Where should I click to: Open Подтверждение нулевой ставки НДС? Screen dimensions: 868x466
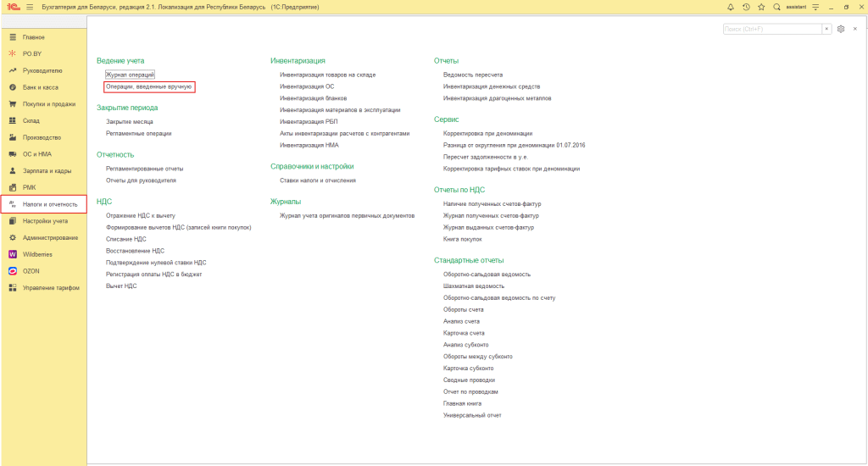(x=156, y=263)
